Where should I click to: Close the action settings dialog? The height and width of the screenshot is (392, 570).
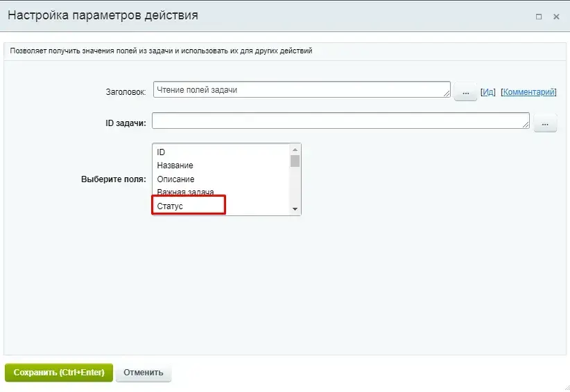556,17
